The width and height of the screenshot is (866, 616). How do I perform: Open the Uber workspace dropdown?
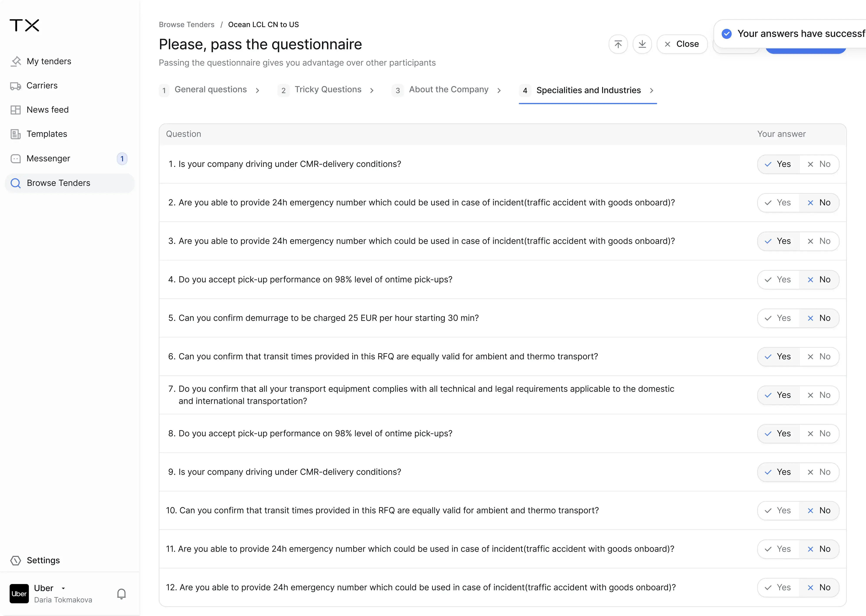click(64, 588)
